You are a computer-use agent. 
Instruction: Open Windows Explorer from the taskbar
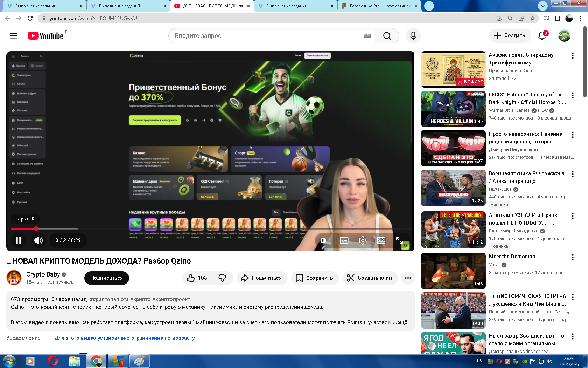point(74,361)
